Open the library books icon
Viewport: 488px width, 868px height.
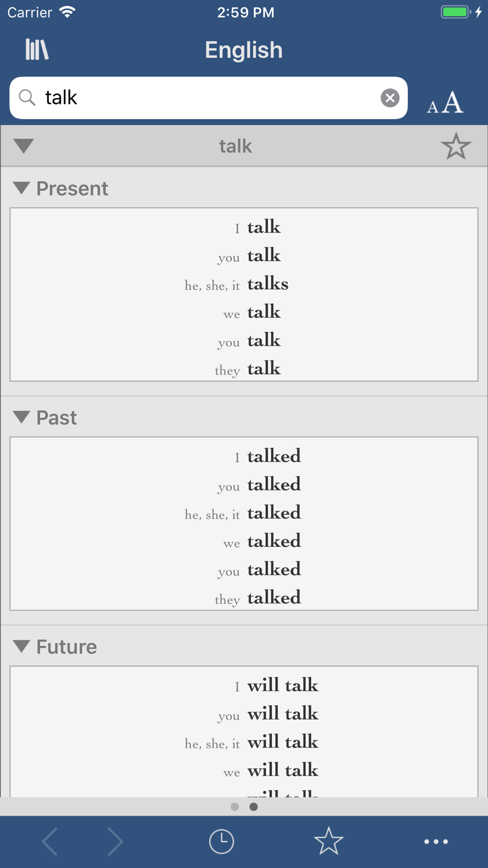[x=37, y=49]
